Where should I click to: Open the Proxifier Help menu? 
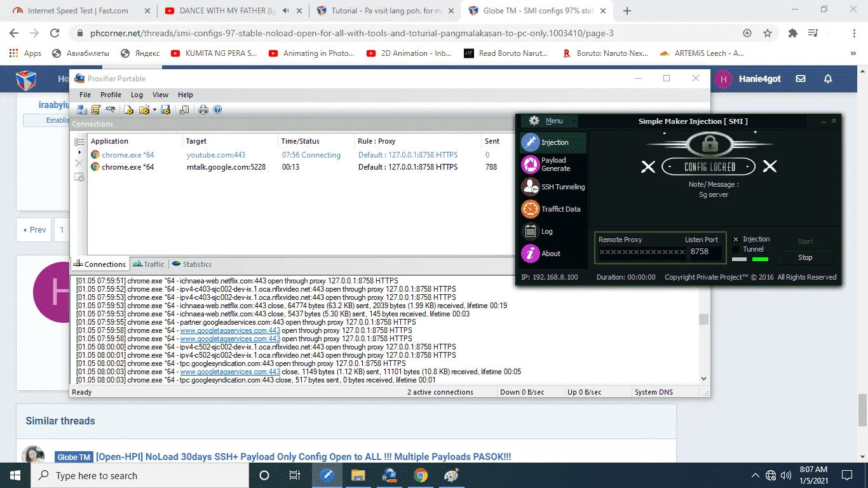pos(185,95)
